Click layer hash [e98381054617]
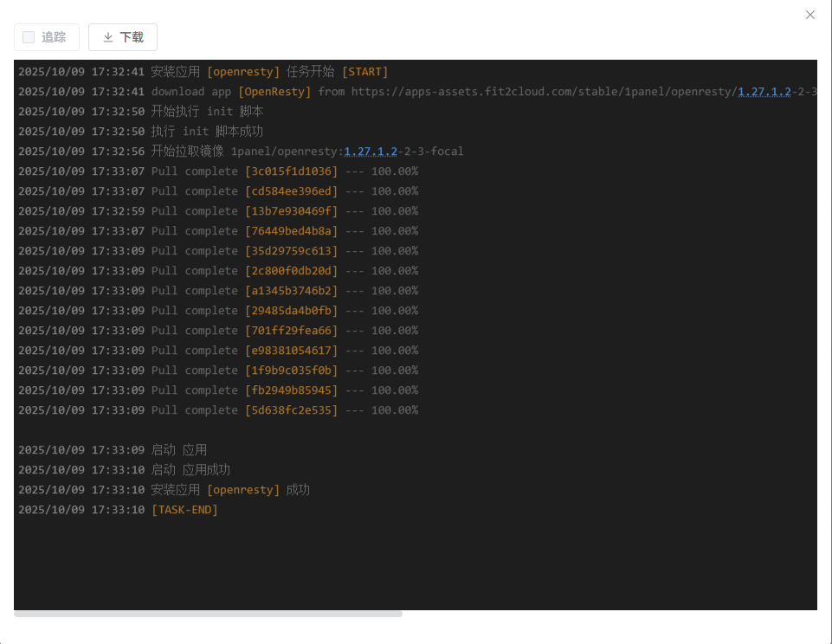Viewport: 832px width, 644px height. (291, 351)
